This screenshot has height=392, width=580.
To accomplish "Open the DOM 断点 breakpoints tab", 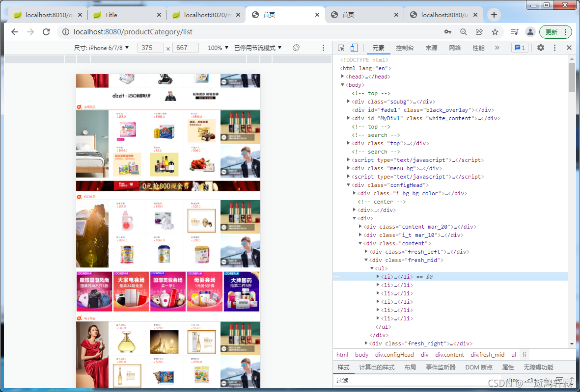I will pos(479,367).
